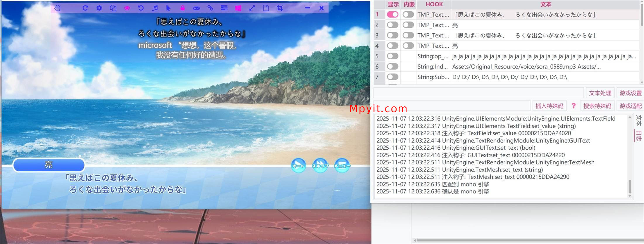Screen dimensions: 644x244
Task: Switch to the vertical 日志 tab
Action: pos(639,136)
